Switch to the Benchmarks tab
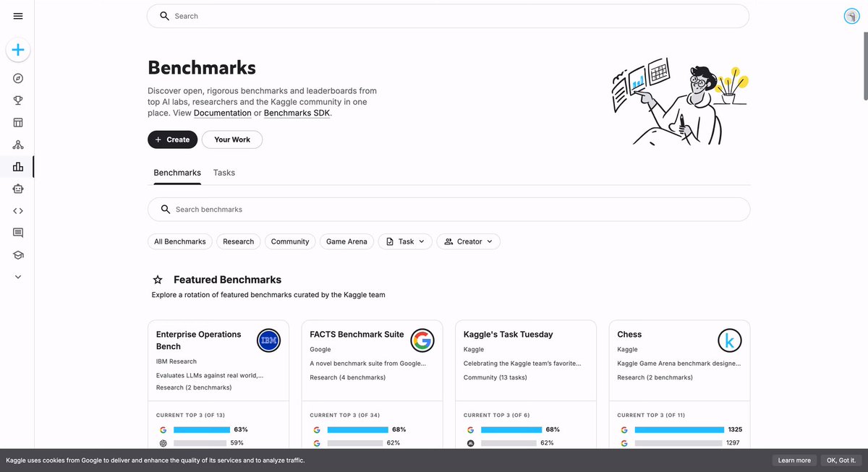This screenshot has width=868, height=472. (177, 173)
